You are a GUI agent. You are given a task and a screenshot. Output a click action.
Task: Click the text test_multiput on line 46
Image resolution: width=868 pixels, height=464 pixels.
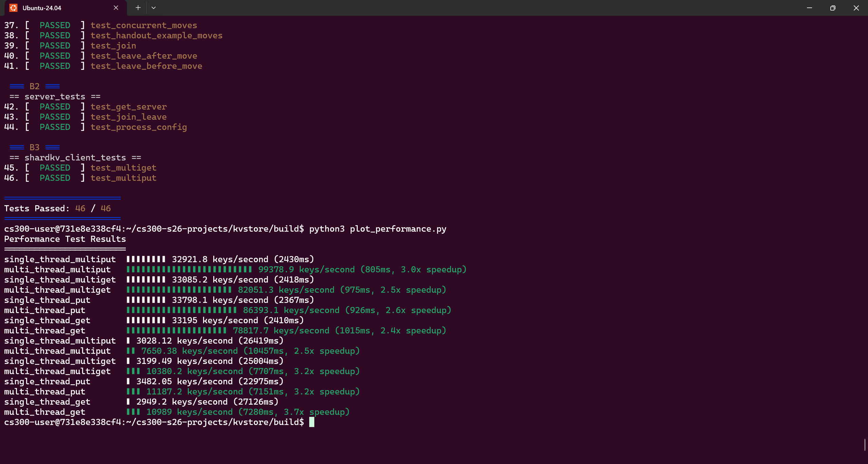pyautogui.click(x=123, y=178)
